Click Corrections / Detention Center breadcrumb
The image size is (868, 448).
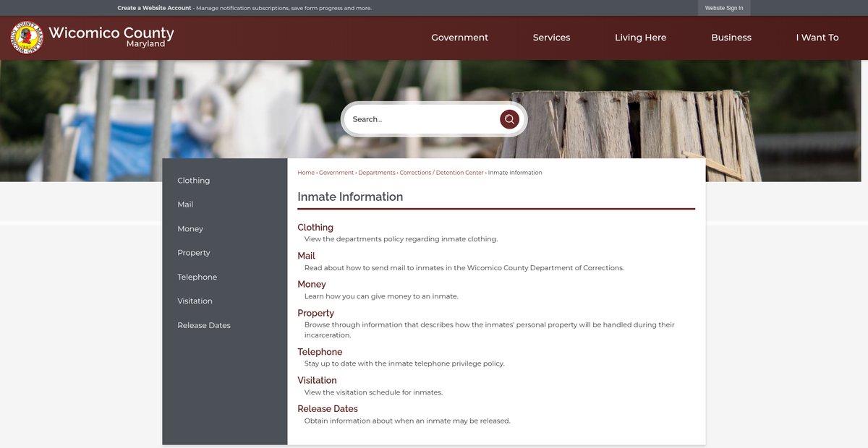tap(442, 173)
